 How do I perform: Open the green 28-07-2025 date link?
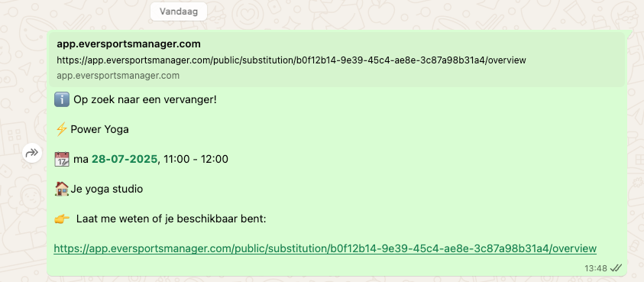pyautogui.click(x=125, y=159)
